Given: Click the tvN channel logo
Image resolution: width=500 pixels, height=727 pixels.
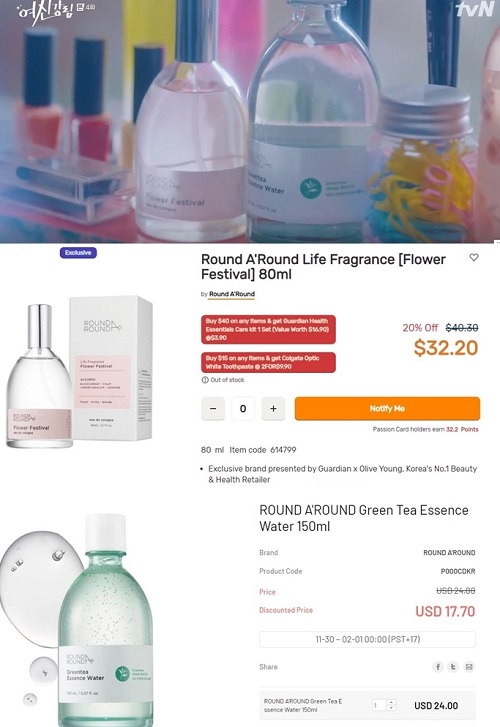Looking at the screenshot, I should [474, 10].
